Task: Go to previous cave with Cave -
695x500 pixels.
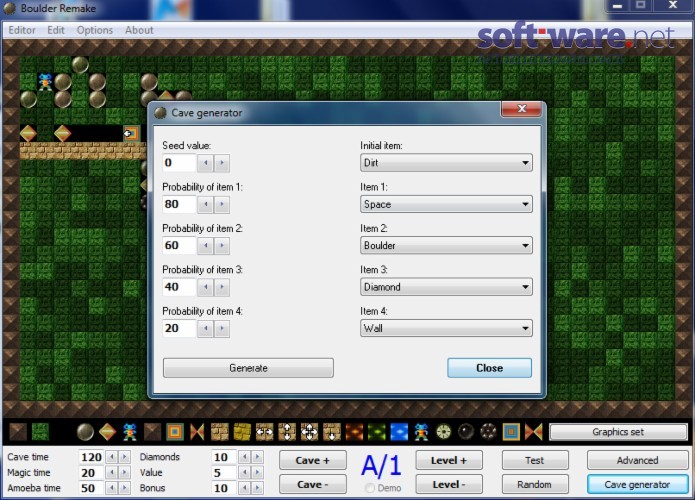Action: pos(312,484)
